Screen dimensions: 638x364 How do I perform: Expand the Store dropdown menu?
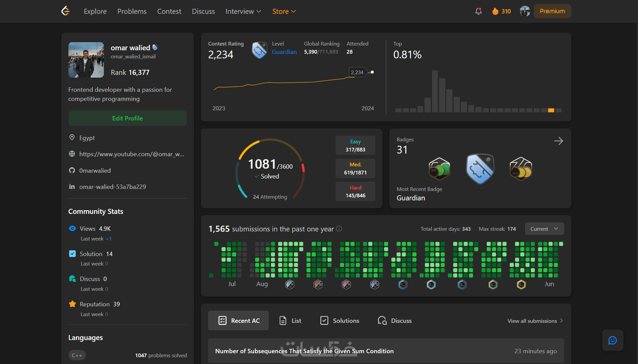point(284,11)
